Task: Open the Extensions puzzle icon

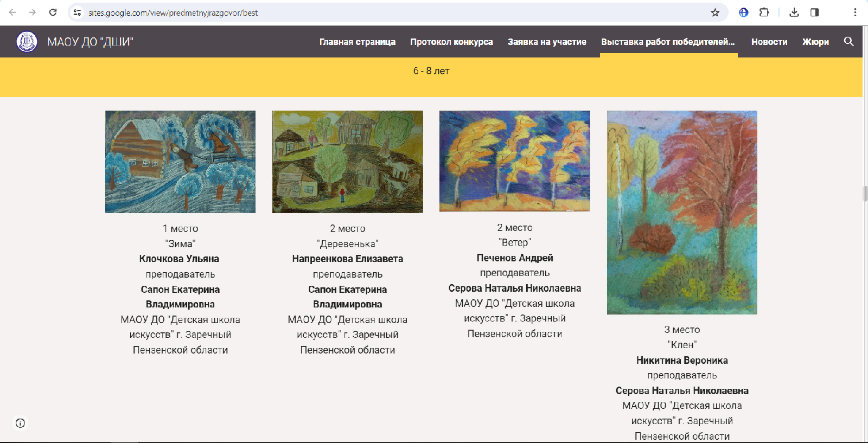Action: click(764, 12)
